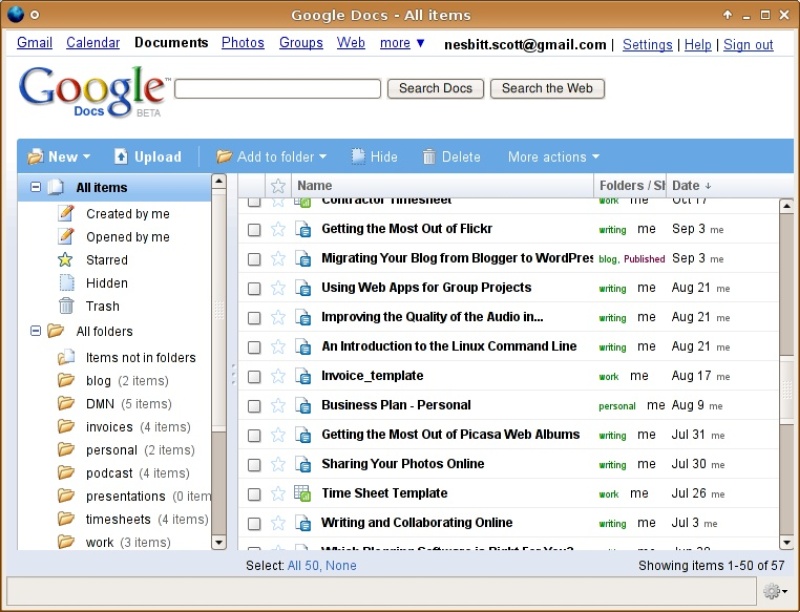Click document icon of Business Plan - Personal
This screenshot has height=612, width=800.
303,405
